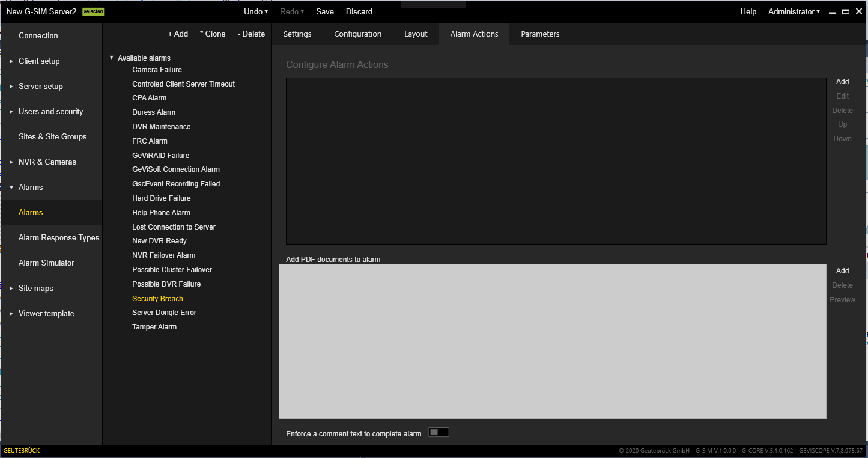The image size is (868, 458).
Task: Click + Add above the alarm list
Action: point(178,34)
